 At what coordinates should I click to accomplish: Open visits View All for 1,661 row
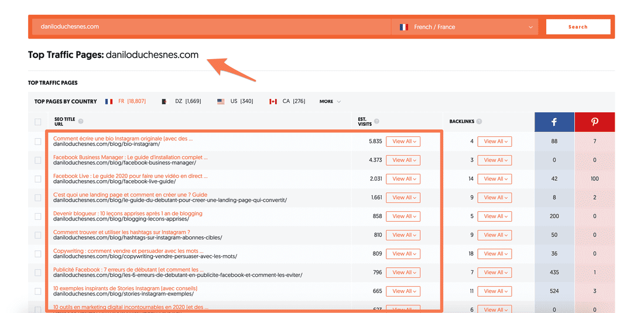(403, 197)
